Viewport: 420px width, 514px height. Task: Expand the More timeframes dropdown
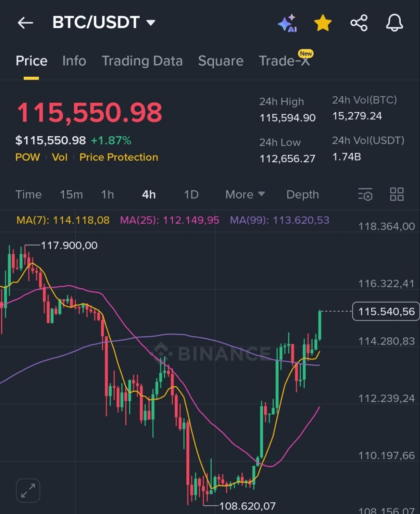(x=245, y=194)
